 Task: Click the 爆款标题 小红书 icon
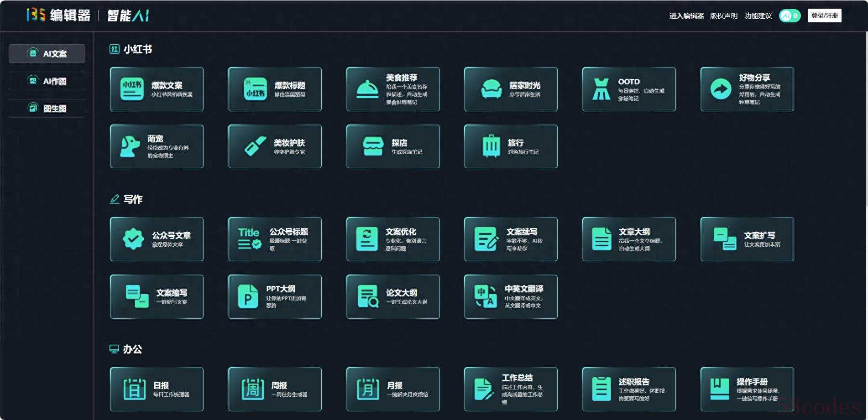coord(255,89)
